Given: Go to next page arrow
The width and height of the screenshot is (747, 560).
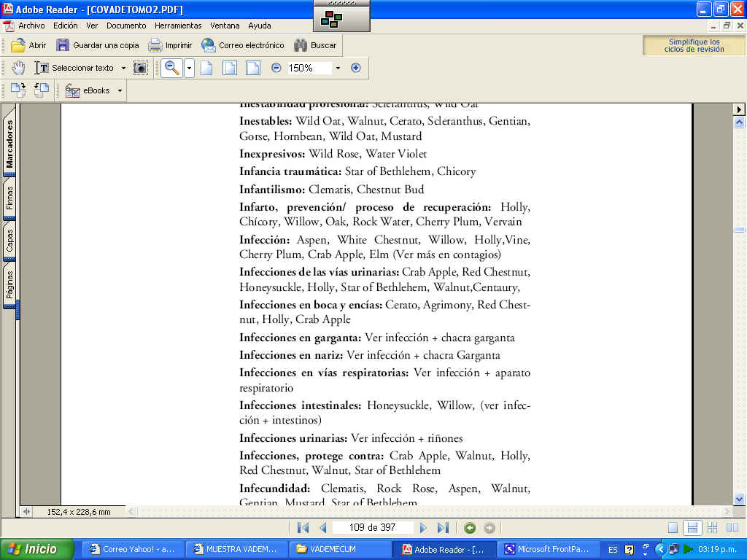Looking at the screenshot, I should (422, 528).
